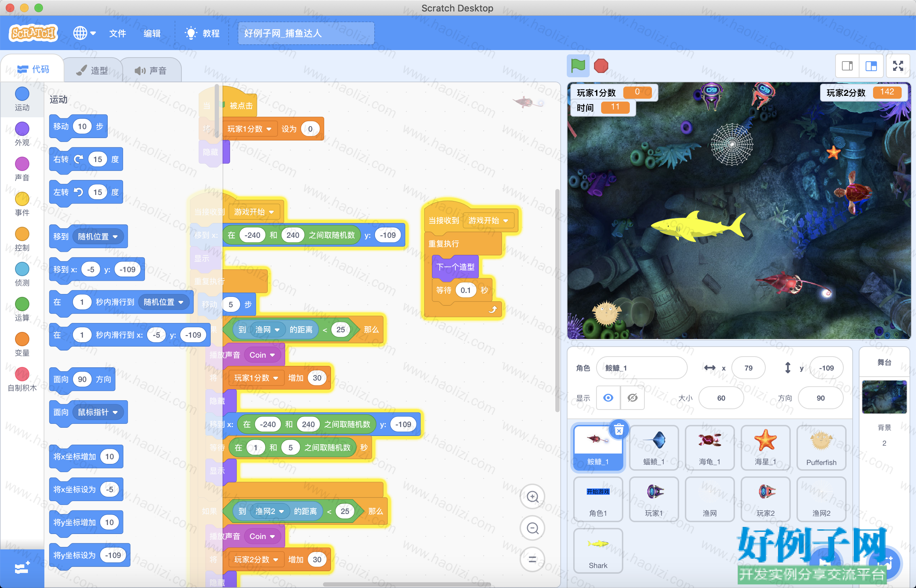Select the 渔网 sprite
916x588 pixels.
pyautogui.click(x=709, y=499)
